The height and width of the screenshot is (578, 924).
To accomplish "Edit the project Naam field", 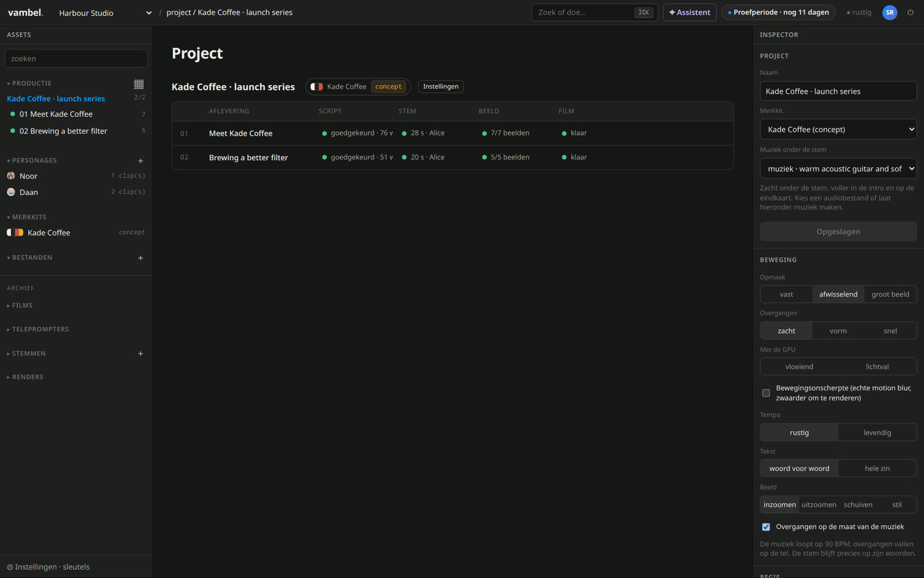I will (x=838, y=91).
